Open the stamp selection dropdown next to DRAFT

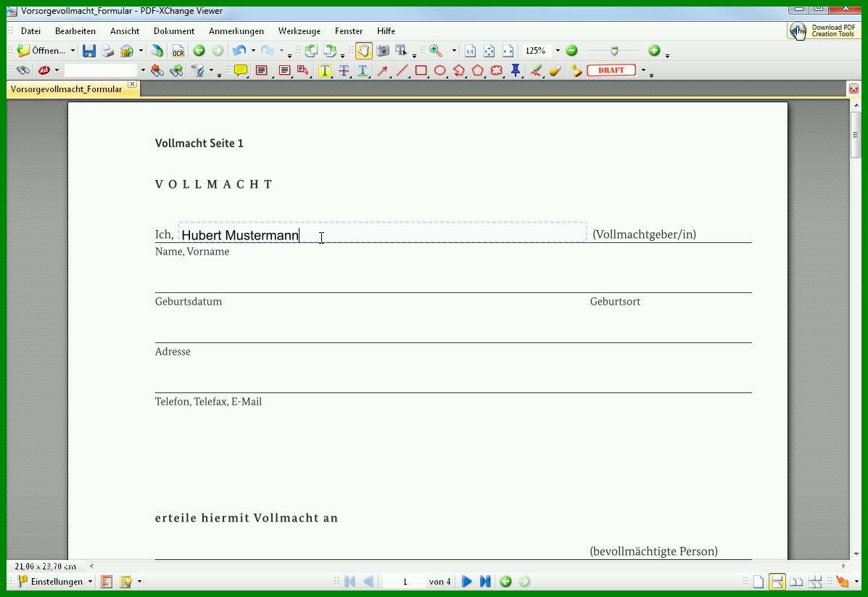[643, 70]
